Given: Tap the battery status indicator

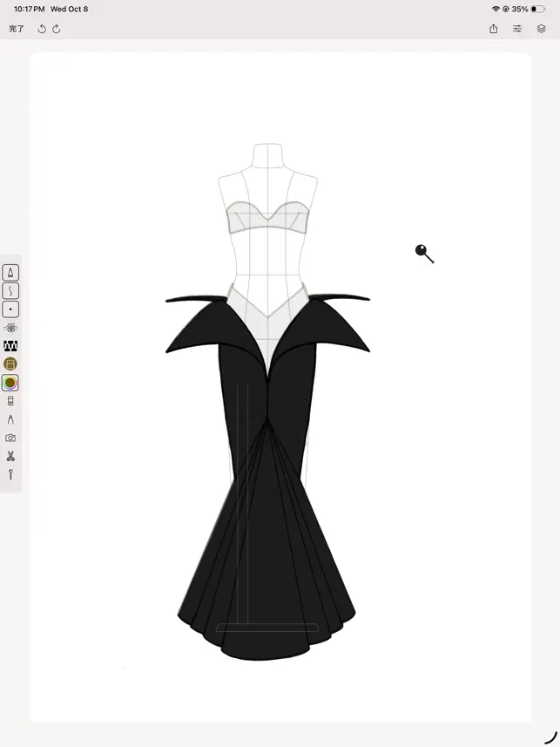Looking at the screenshot, I should (537, 9).
